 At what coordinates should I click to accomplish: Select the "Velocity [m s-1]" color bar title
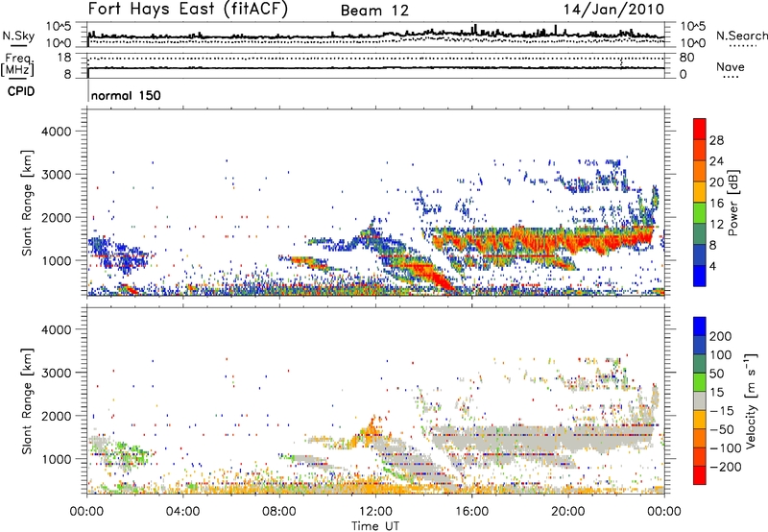pos(750,400)
